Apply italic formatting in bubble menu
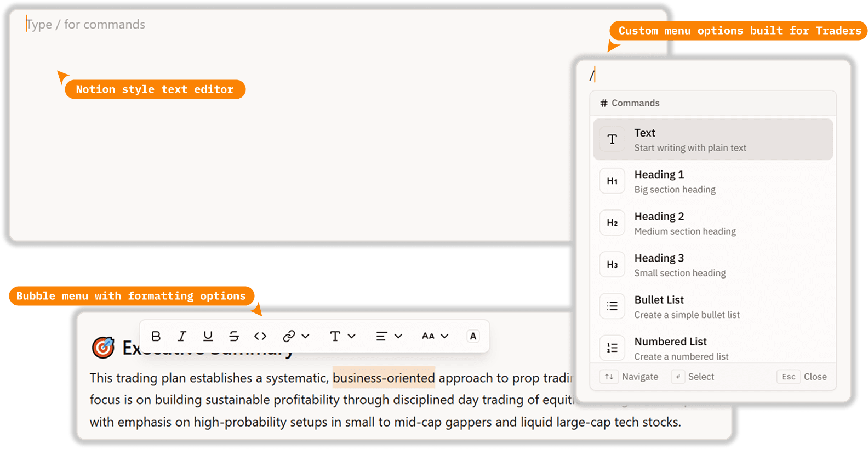This screenshot has height=449, width=868. click(182, 336)
